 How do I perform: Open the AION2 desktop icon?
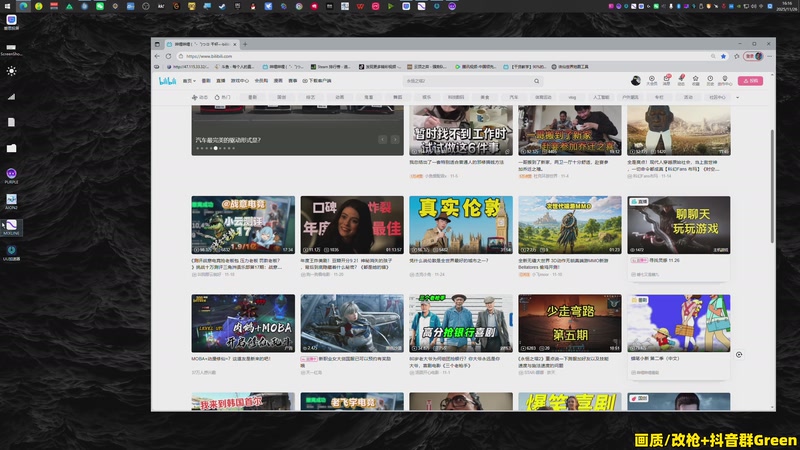[x=11, y=202]
